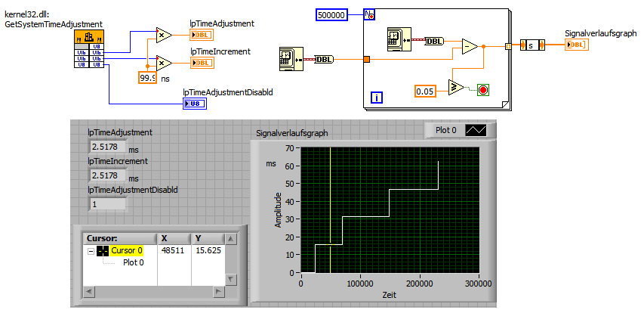The image size is (644, 310).
Task: Click the lpTimeAdjustmentDisabld U8 indicator terminal
Action: 194,104
